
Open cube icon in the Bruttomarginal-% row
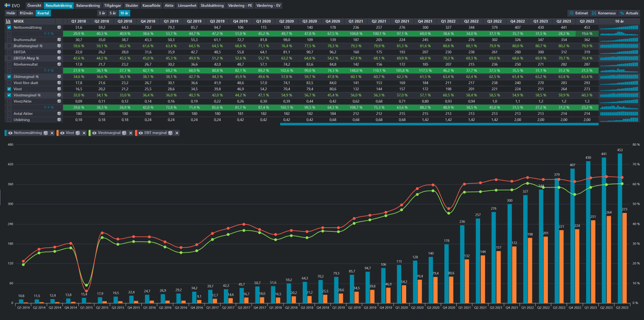pyautogui.click(x=59, y=47)
